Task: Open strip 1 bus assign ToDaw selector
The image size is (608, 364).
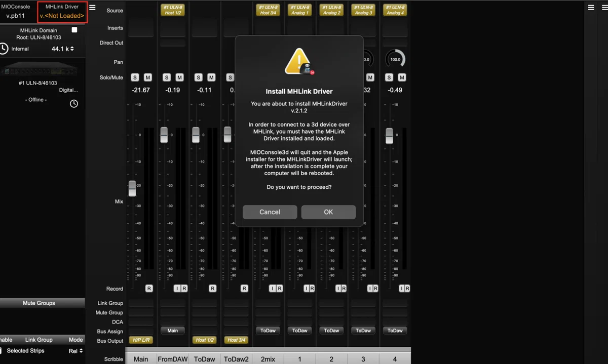Action: point(299,331)
